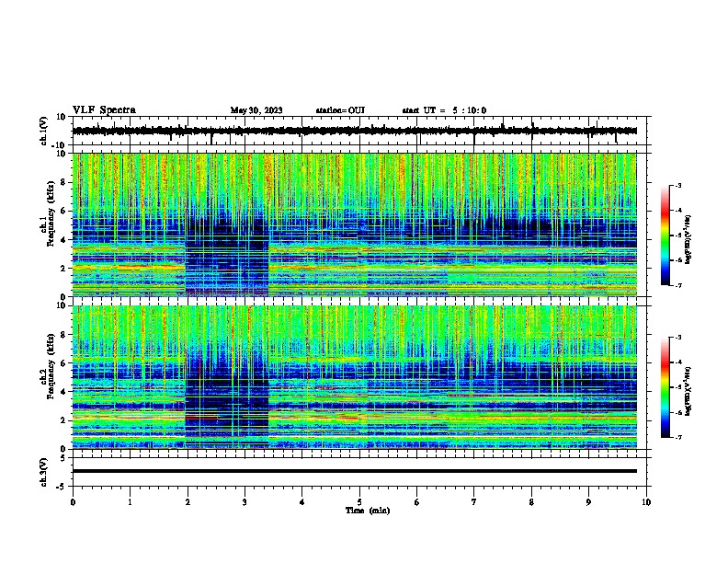Click the "start UT = 5 : 10: 0" text
The image size is (728, 563).
click(x=444, y=110)
